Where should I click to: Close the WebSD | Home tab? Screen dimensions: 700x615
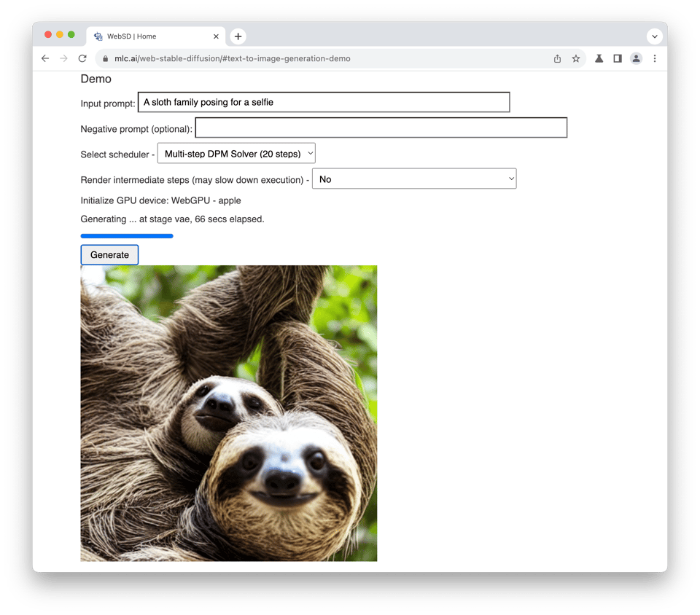coord(216,36)
